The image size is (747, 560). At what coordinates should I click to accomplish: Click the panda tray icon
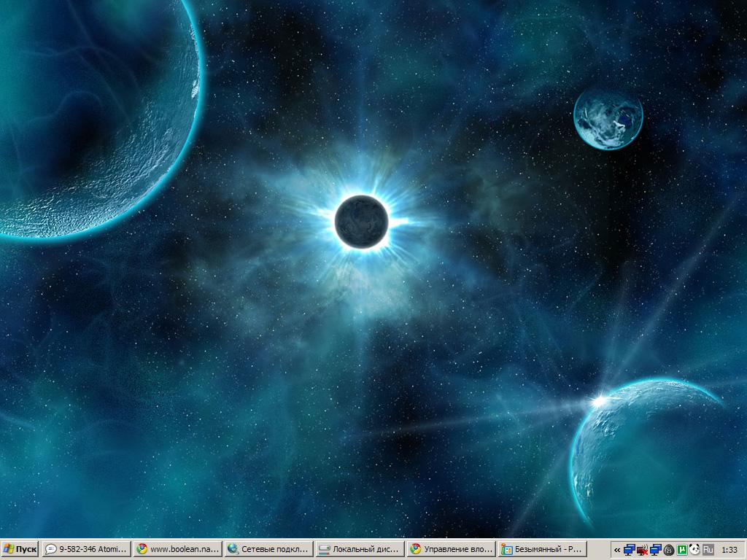tap(694, 550)
